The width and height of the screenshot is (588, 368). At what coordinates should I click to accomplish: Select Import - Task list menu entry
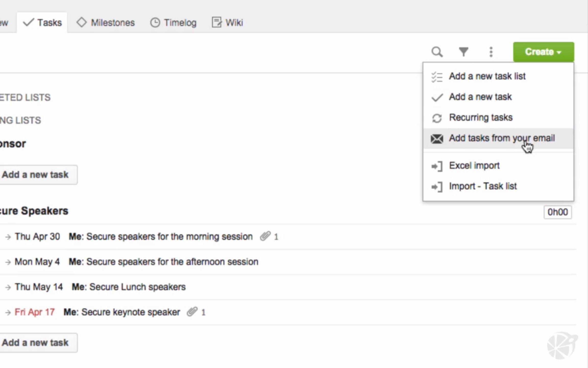[483, 186]
